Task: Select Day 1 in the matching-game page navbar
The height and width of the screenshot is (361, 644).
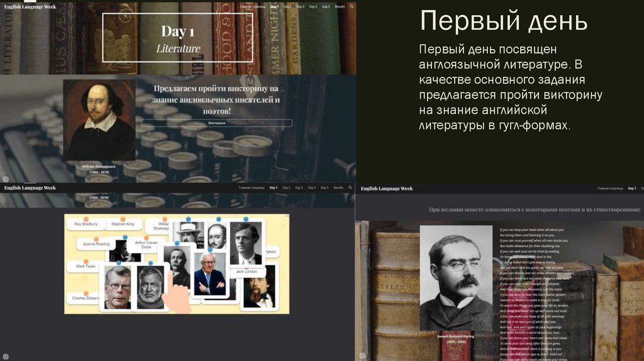Action: tap(274, 187)
